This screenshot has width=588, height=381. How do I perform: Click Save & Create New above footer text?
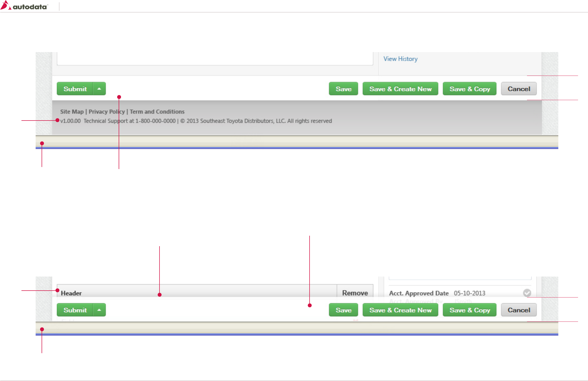coord(400,89)
